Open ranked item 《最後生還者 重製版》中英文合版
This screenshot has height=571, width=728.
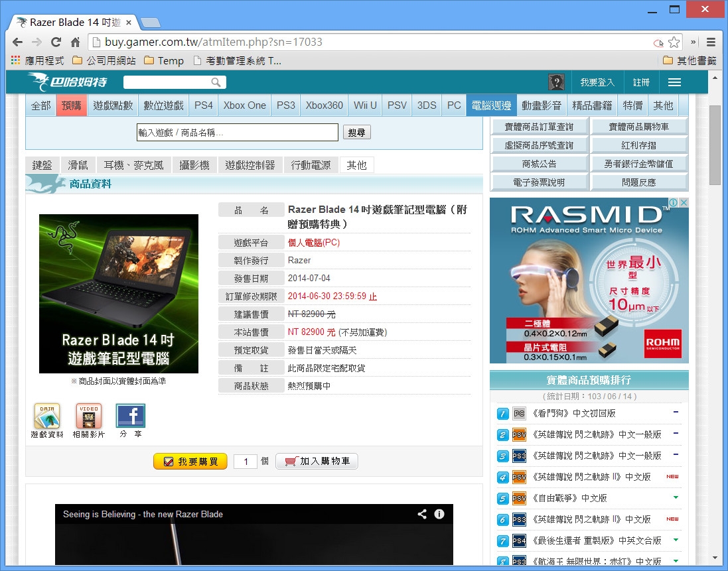597,541
